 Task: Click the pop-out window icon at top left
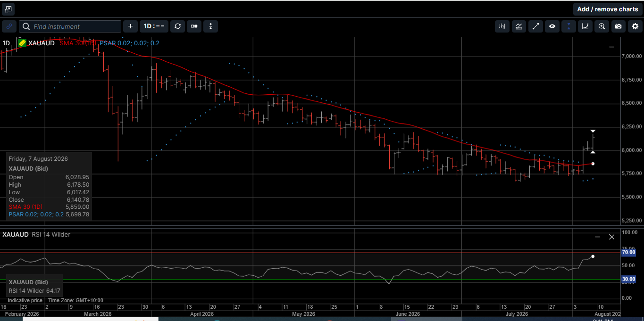pyautogui.click(x=8, y=9)
